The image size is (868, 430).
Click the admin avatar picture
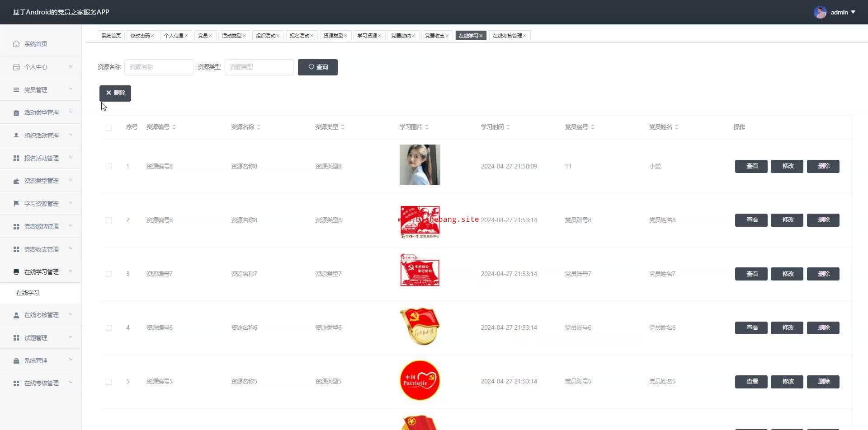[x=820, y=12]
